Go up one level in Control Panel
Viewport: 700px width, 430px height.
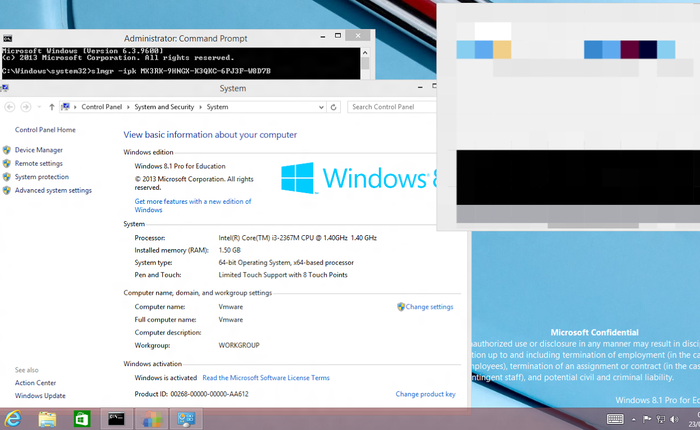coord(52,107)
